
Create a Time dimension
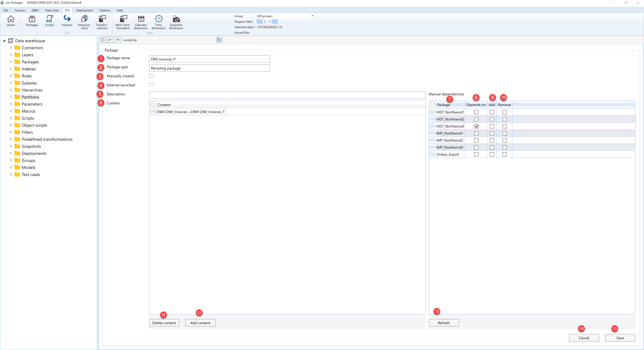(x=158, y=22)
